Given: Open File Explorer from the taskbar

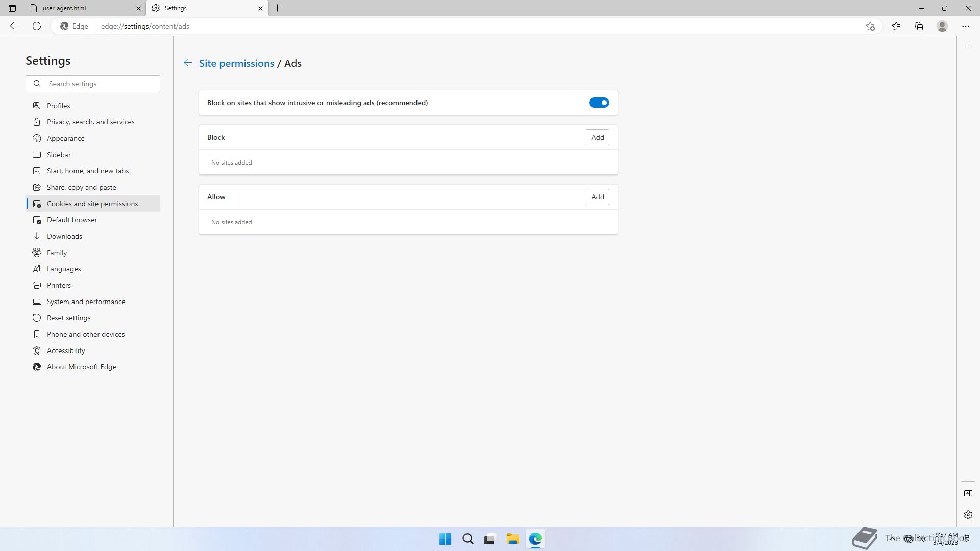Looking at the screenshot, I should [512, 539].
